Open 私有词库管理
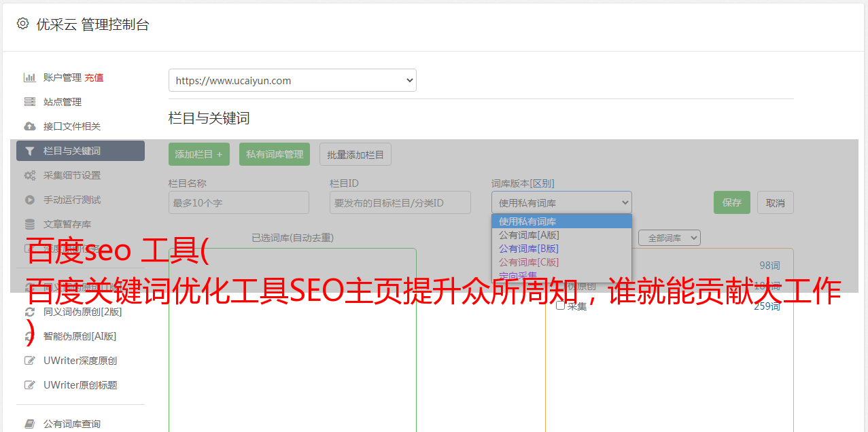 (275, 154)
